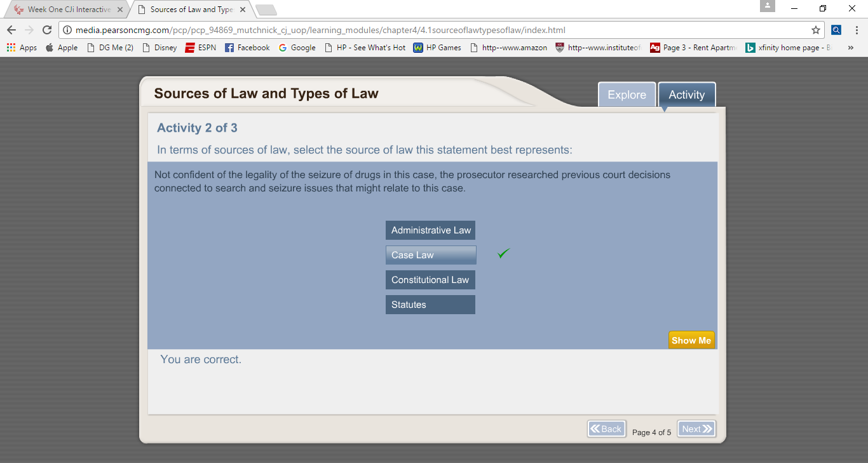Viewport: 868px width, 463px height.
Task: Select the Administrative Law answer option
Action: [x=430, y=230]
